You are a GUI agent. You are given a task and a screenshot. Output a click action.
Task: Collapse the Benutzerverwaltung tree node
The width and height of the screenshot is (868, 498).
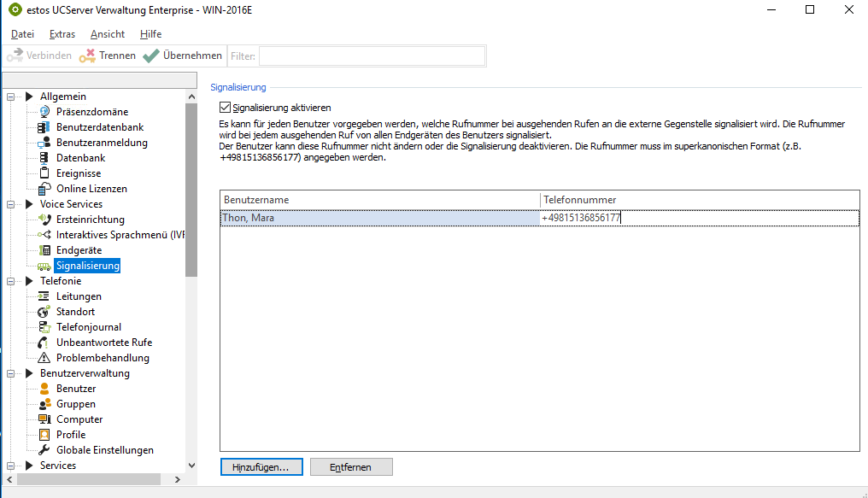[12, 373]
